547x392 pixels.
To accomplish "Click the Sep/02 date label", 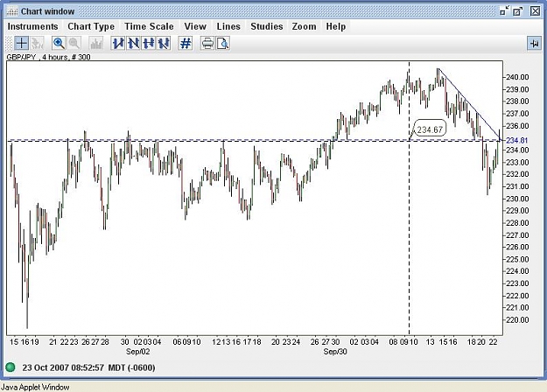I will click(x=137, y=351).
